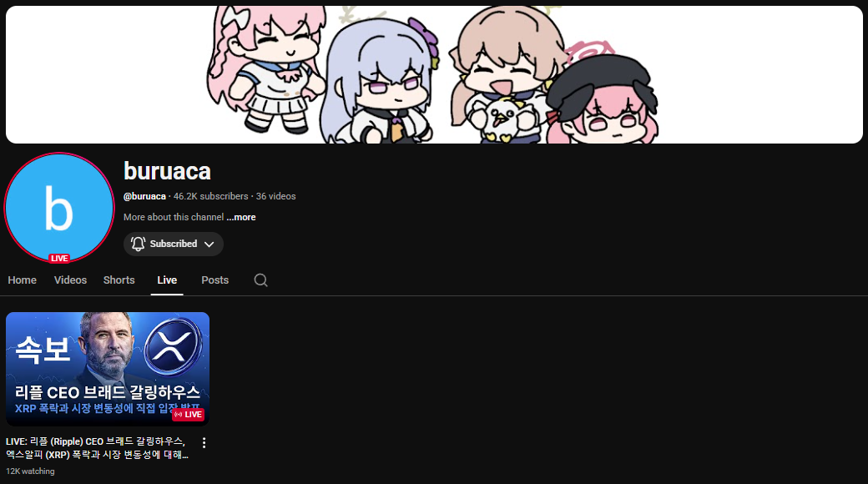Open the Videos tab
The height and width of the screenshot is (484, 868).
pos(70,280)
